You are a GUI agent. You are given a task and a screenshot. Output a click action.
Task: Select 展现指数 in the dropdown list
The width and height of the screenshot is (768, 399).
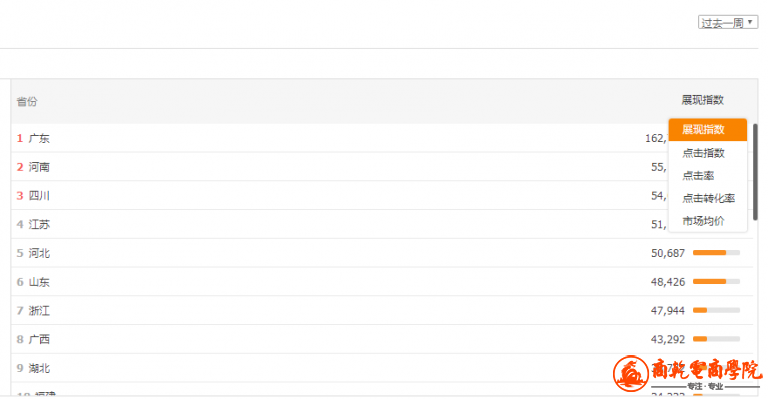click(707, 130)
